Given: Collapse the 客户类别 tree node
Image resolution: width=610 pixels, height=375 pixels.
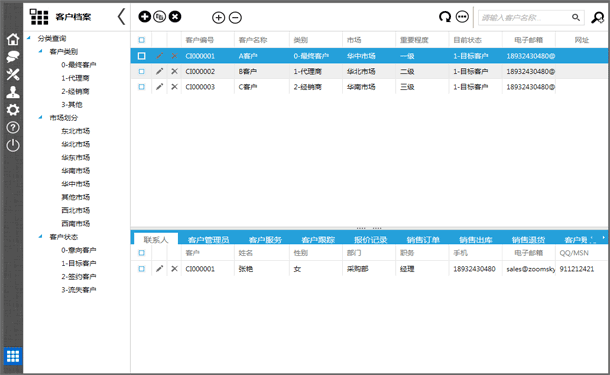Looking at the screenshot, I should point(40,51).
